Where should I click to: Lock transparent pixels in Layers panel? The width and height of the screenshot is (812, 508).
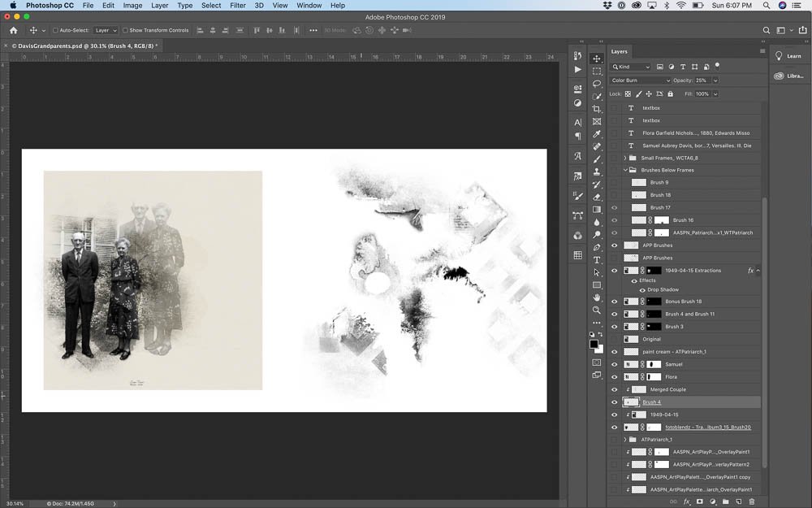(628, 93)
